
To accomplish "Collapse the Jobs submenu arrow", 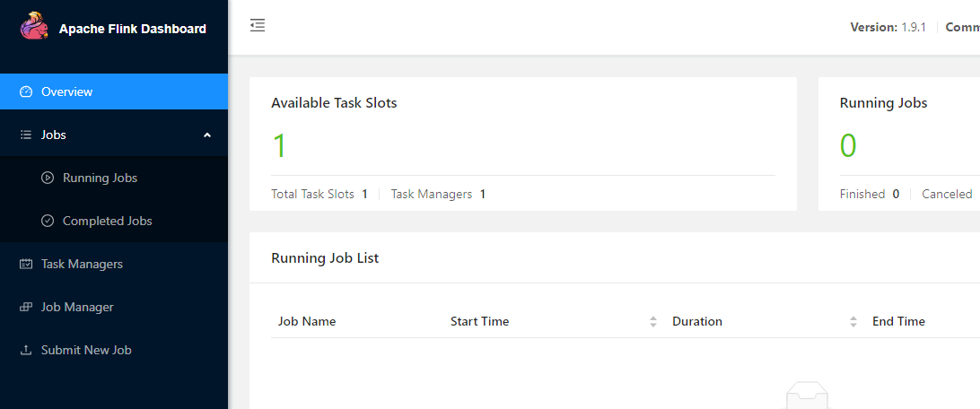I will point(207,135).
